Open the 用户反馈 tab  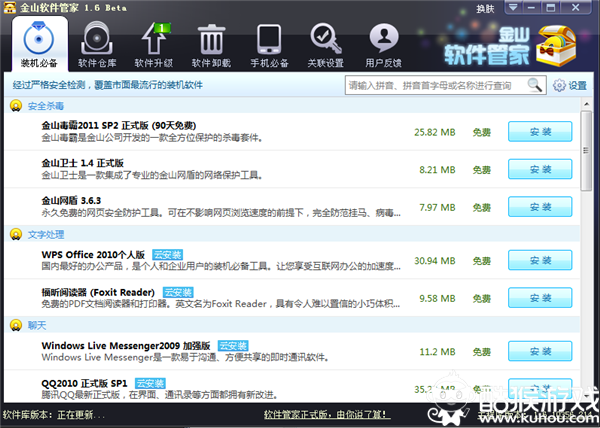pyautogui.click(x=383, y=45)
